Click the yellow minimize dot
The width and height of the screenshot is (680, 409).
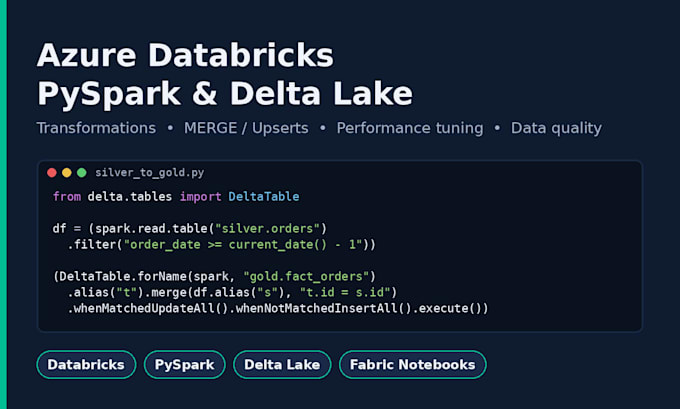tap(67, 173)
